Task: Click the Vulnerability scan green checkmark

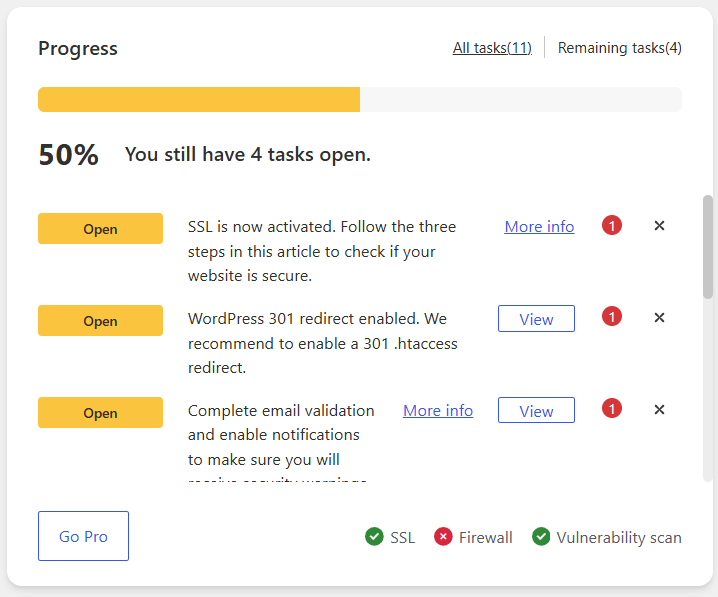Action: (x=541, y=537)
